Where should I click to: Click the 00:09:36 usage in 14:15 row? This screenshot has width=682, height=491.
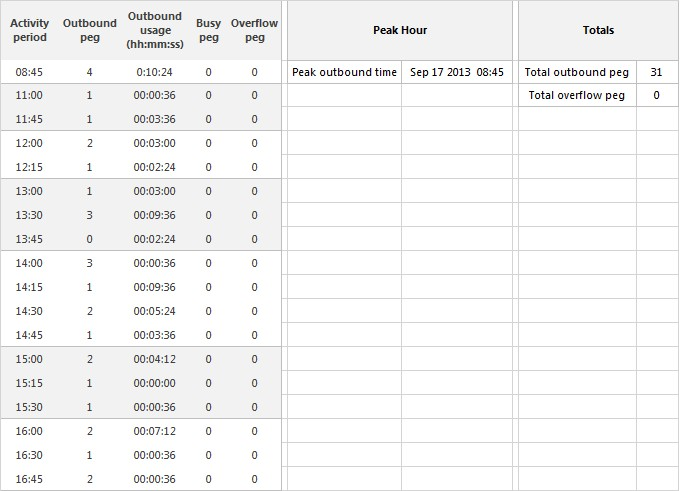[x=154, y=287]
